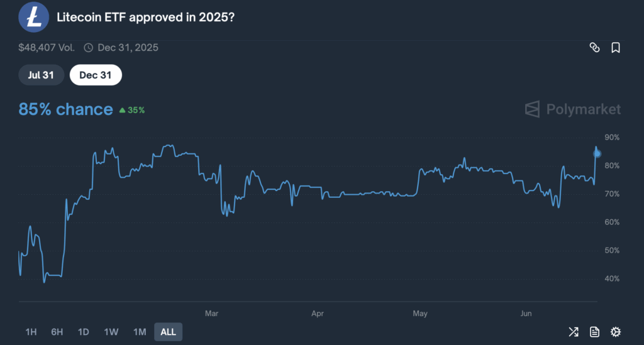644x345 pixels.
Task: Click the latest data point on chart line
Action: coord(597,153)
